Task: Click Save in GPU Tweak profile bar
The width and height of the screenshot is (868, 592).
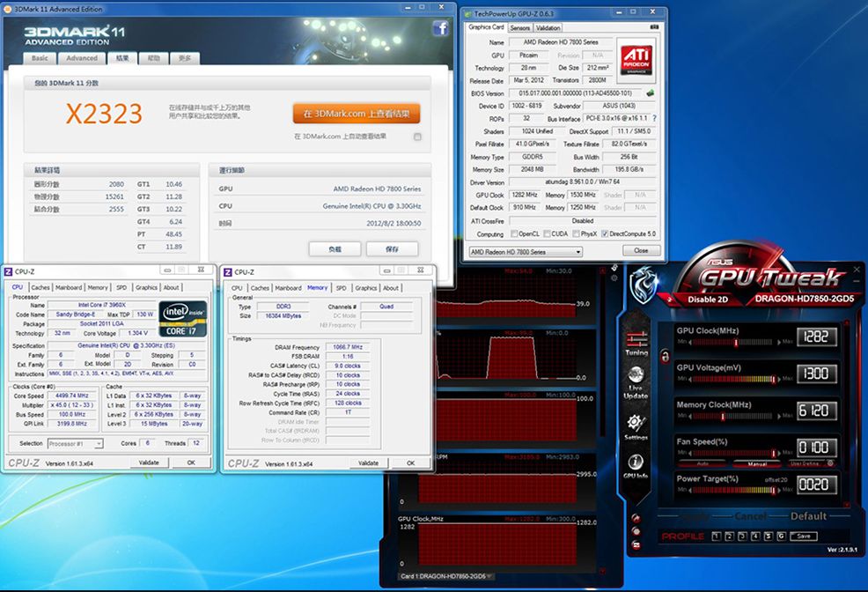Action: tap(804, 536)
